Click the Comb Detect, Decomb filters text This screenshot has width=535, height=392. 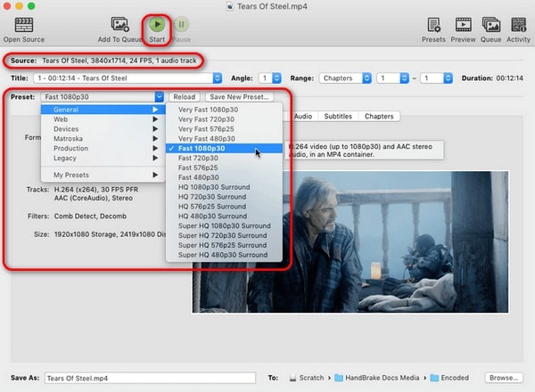pyautogui.click(x=90, y=216)
